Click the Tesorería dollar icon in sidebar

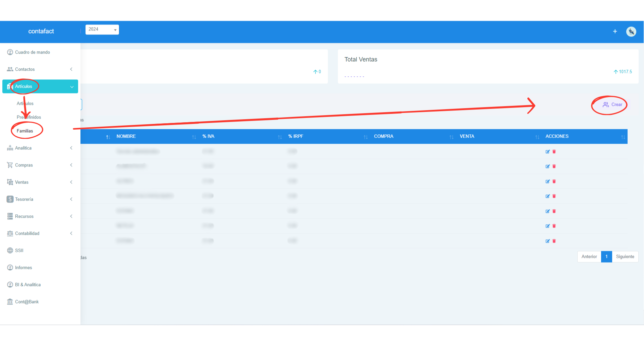(10, 199)
